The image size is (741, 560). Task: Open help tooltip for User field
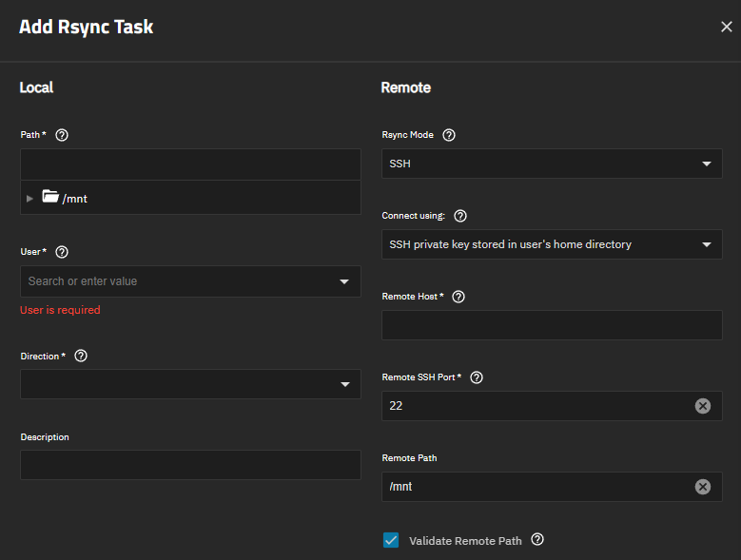click(x=62, y=252)
